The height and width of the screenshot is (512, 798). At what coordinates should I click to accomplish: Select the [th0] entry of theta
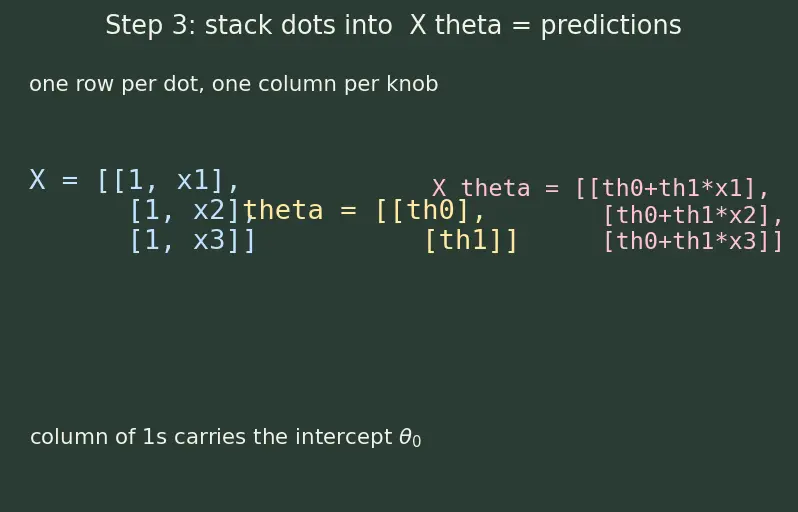(x=431, y=210)
